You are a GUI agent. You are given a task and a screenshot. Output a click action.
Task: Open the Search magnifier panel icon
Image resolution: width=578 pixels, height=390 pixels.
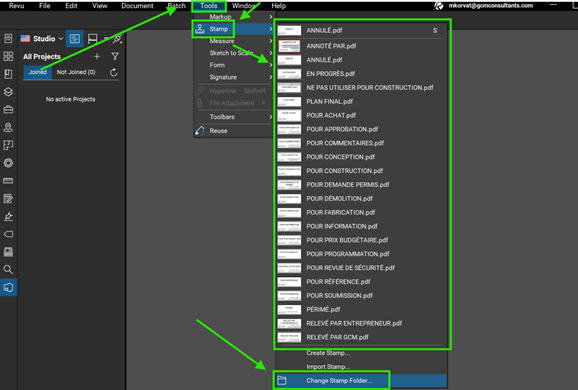tap(8, 269)
